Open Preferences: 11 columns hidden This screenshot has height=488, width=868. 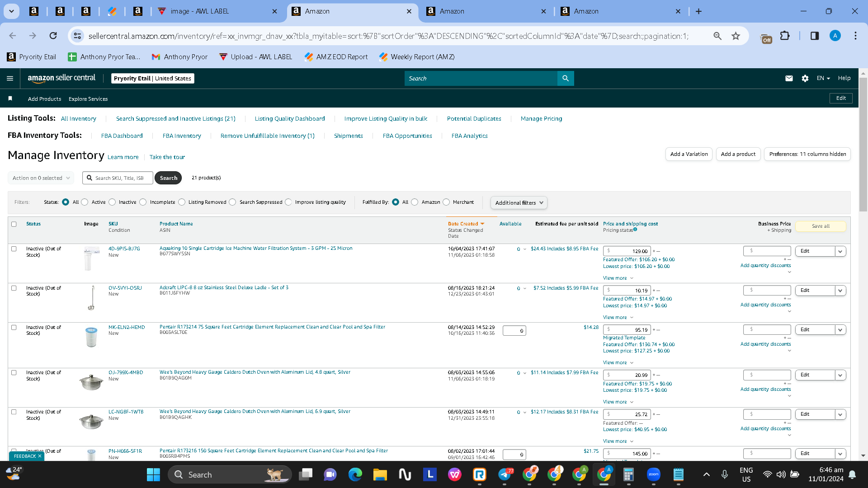(807, 154)
